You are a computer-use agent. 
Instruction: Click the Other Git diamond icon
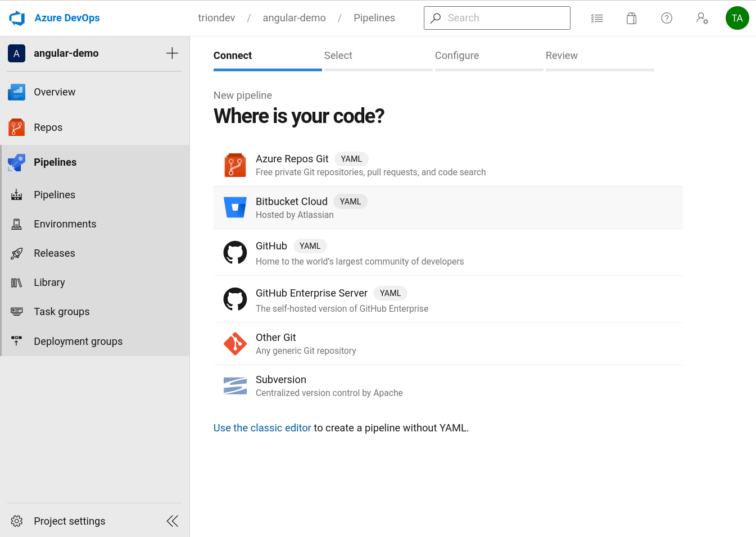point(235,344)
